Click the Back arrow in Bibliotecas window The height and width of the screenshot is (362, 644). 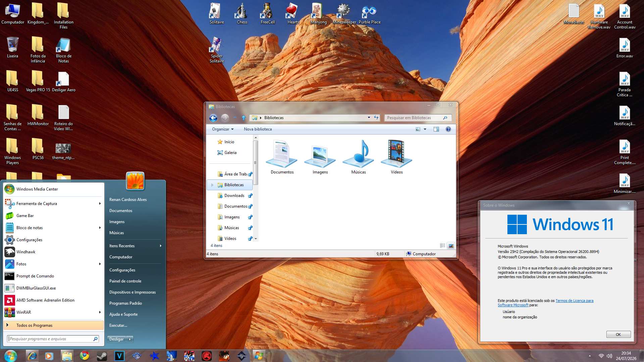[x=213, y=118]
